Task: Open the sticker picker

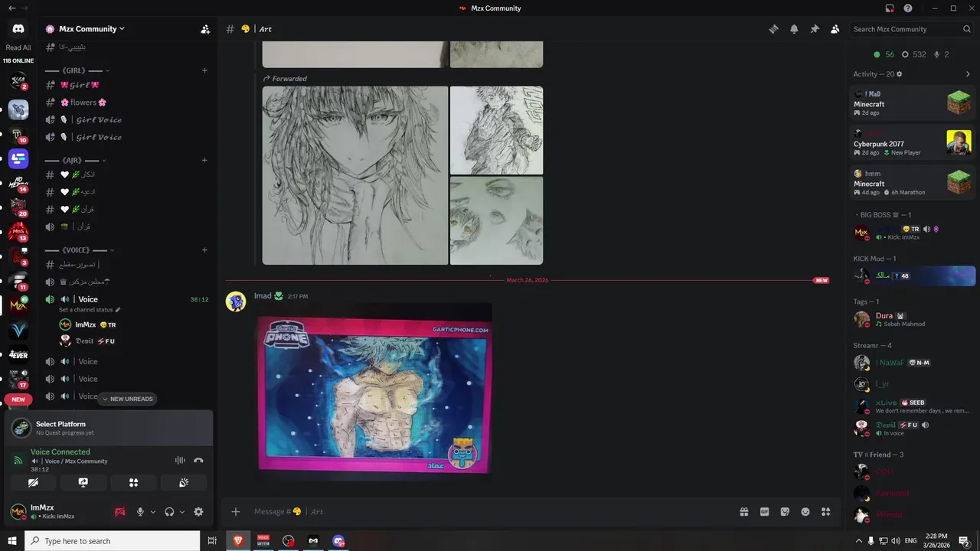Action: [x=785, y=511]
